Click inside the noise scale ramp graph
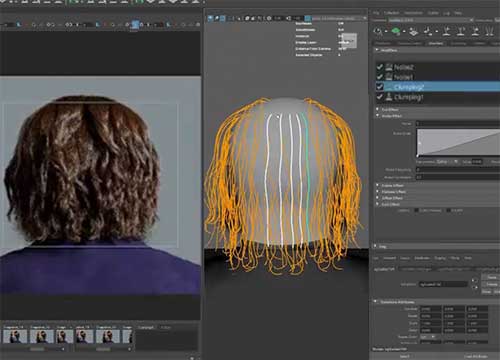The image size is (500, 360). pyautogui.click(x=458, y=143)
